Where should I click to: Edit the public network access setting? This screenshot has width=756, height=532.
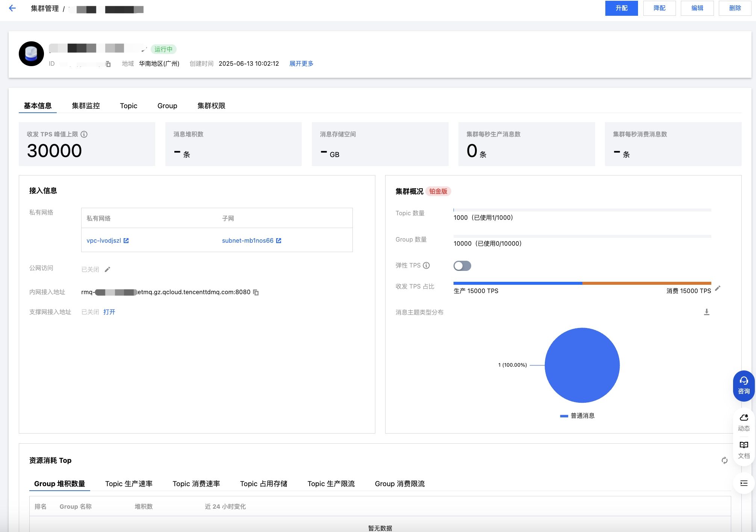tap(107, 269)
